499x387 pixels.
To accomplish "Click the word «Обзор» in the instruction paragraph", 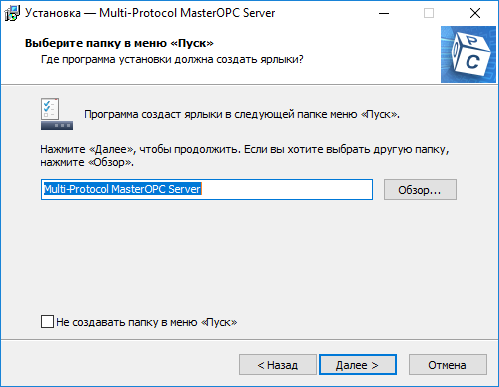I will 110,162.
